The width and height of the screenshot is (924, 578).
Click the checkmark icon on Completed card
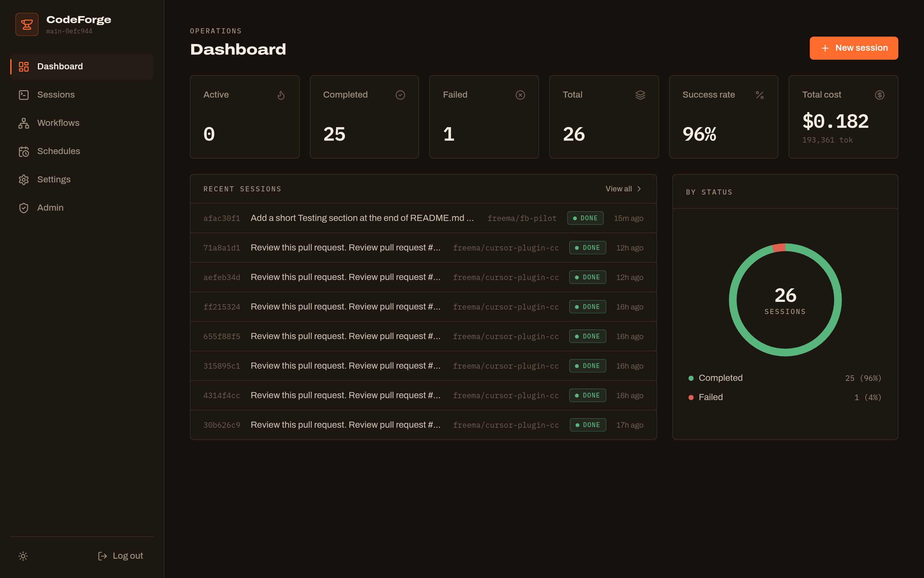coord(400,95)
